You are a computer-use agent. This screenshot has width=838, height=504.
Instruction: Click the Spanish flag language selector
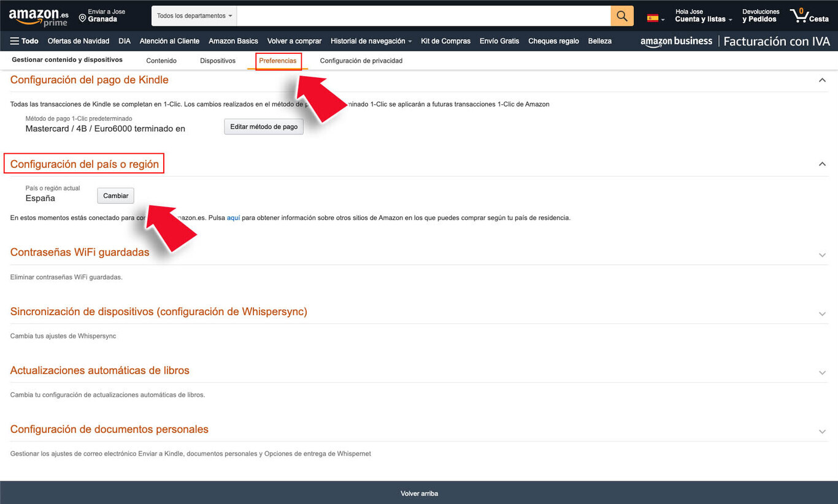[x=655, y=18]
